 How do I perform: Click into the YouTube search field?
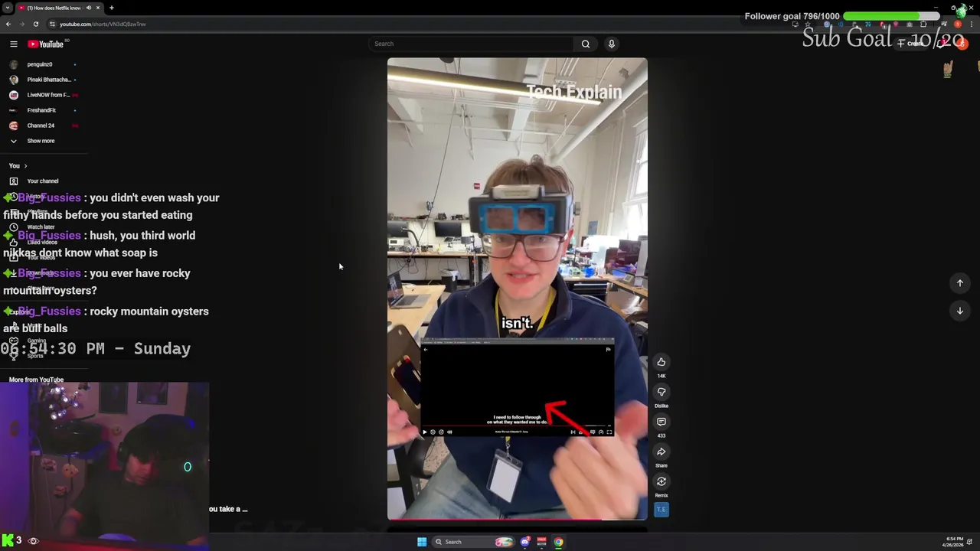click(471, 44)
